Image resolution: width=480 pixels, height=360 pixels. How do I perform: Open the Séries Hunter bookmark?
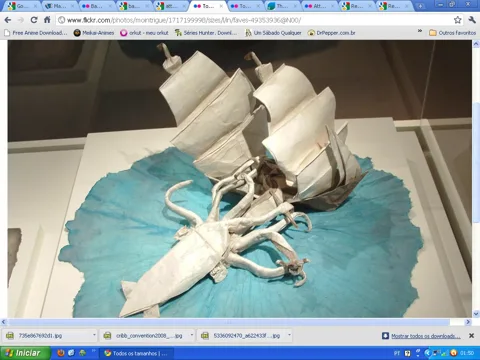click(x=206, y=33)
